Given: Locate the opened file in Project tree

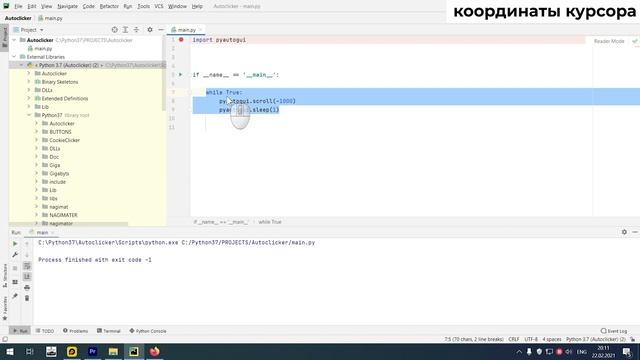Looking at the screenshot, I should [x=115, y=30].
